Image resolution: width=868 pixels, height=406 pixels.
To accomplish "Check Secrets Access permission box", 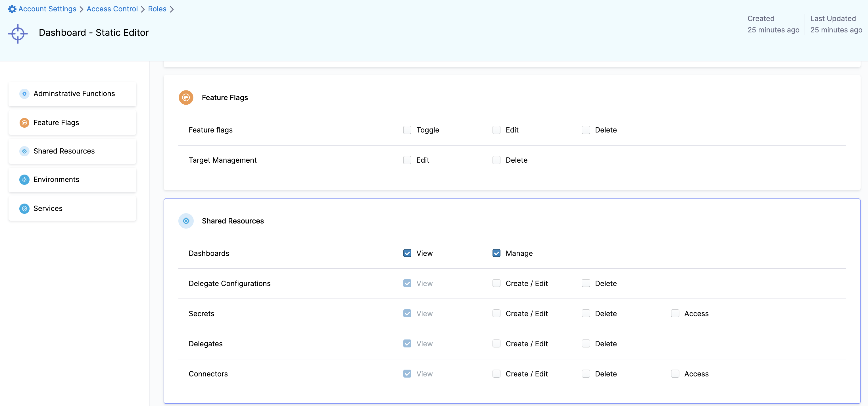I will pyautogui.click(x=675, y=314).
